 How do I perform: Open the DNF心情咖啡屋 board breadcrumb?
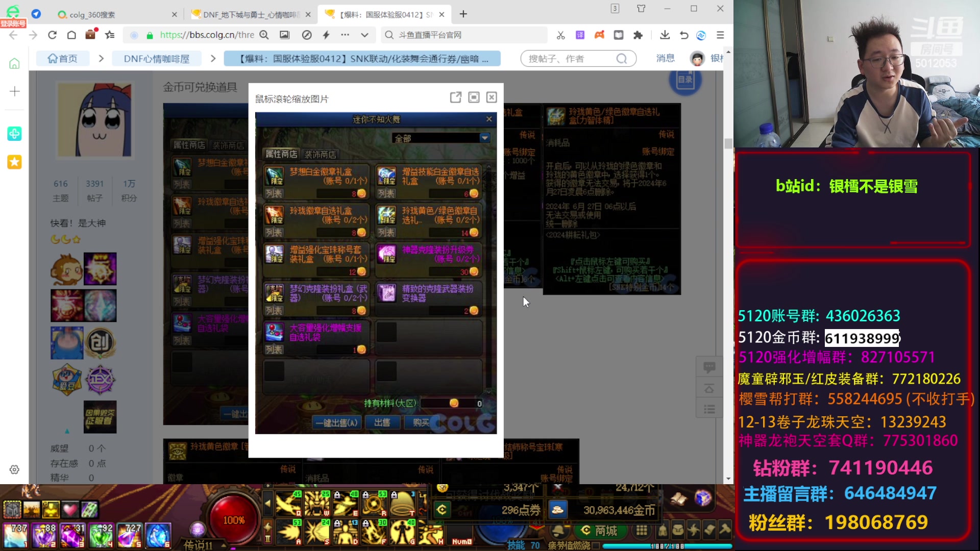click(156, 59)
